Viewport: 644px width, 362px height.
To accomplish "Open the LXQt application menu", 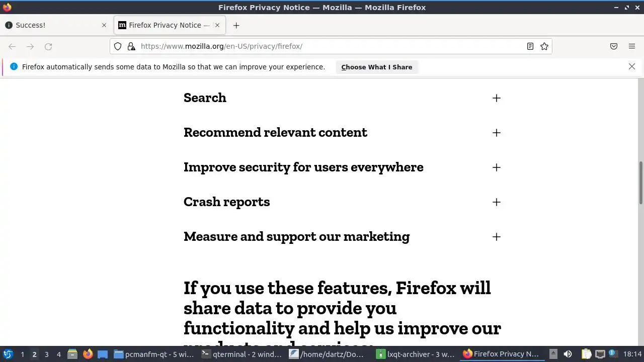I will click(x=8, y=354).
